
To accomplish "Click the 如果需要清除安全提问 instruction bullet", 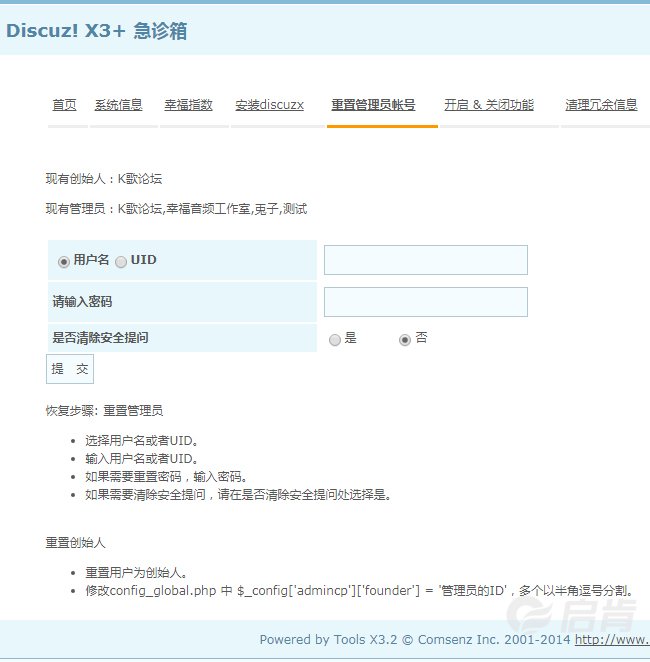I will tap(238, 494).
